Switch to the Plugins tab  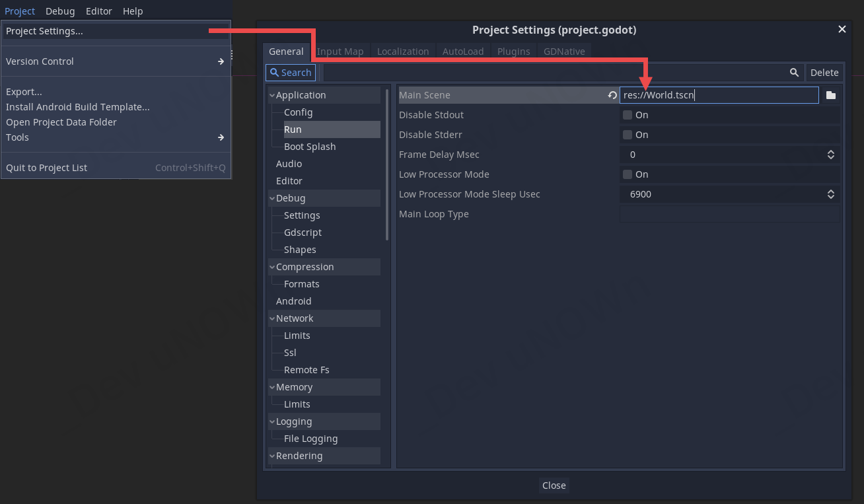point(514,52)
